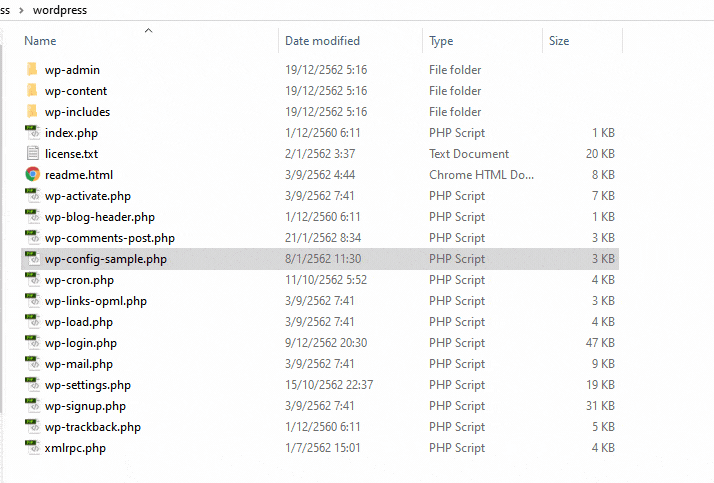Click the xmlrpc.php file icon

click(x=32, y=447)
